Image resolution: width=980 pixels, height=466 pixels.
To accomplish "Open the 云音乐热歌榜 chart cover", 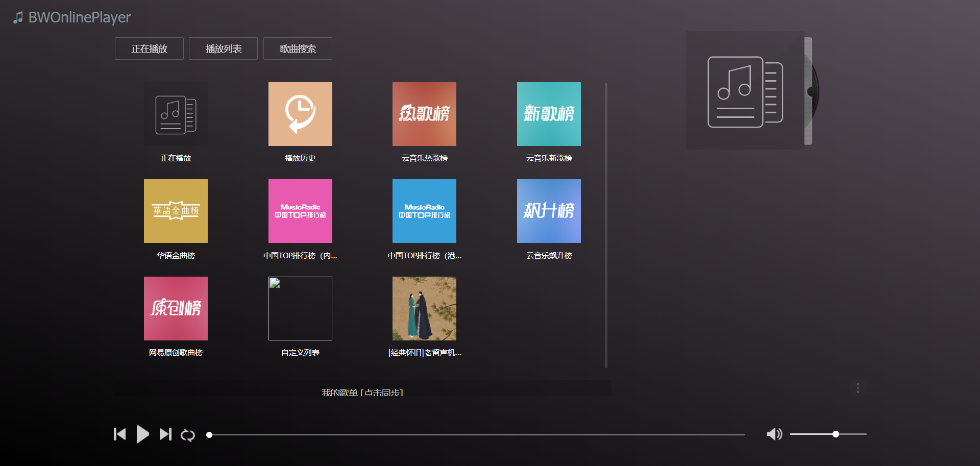I will click(424, 114).
